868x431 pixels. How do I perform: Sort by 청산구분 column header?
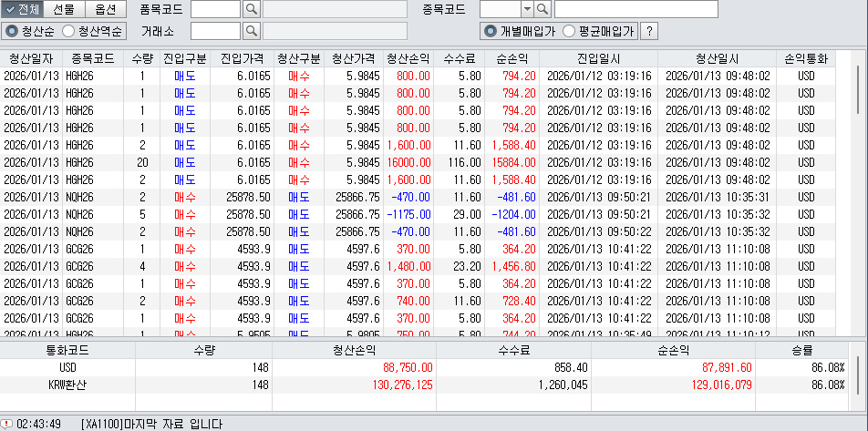pyautogui.click(x=298, y=59)
